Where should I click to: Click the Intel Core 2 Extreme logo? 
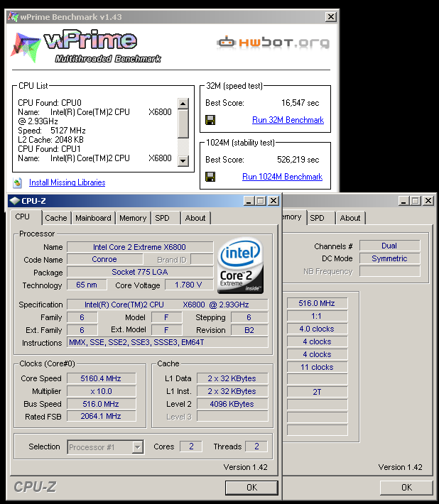[241, 265]
